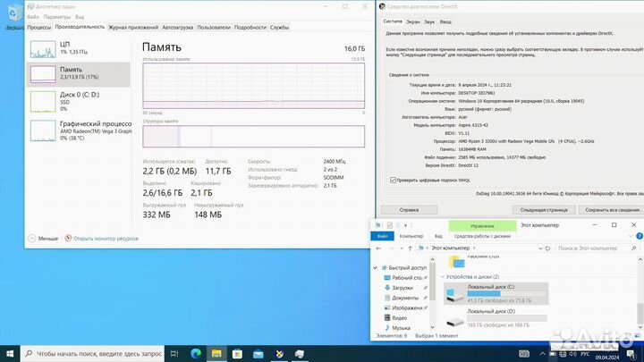Open the Explorer address bar history dropdown

[540, 248]
